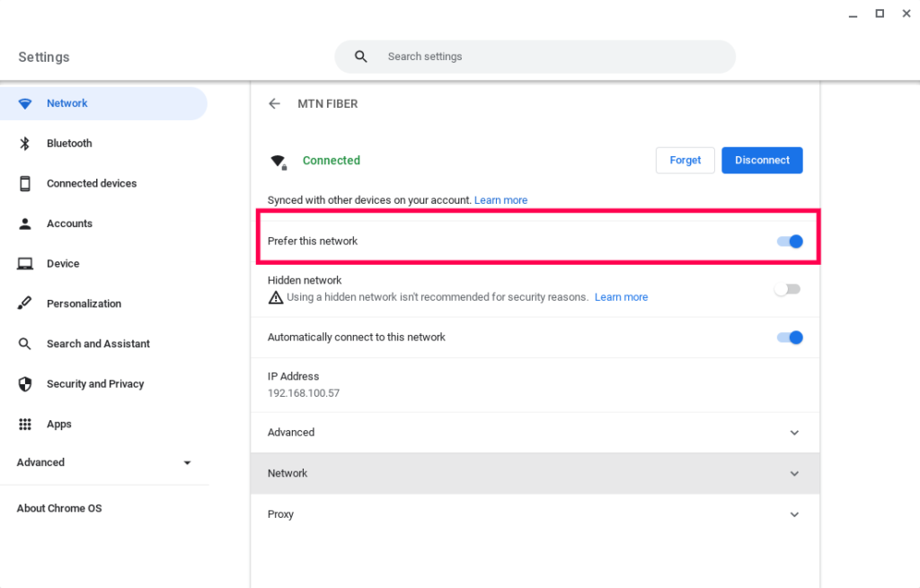Click the Accounts person icon
This screenshot has width=920, height=588.
[24, 224]
